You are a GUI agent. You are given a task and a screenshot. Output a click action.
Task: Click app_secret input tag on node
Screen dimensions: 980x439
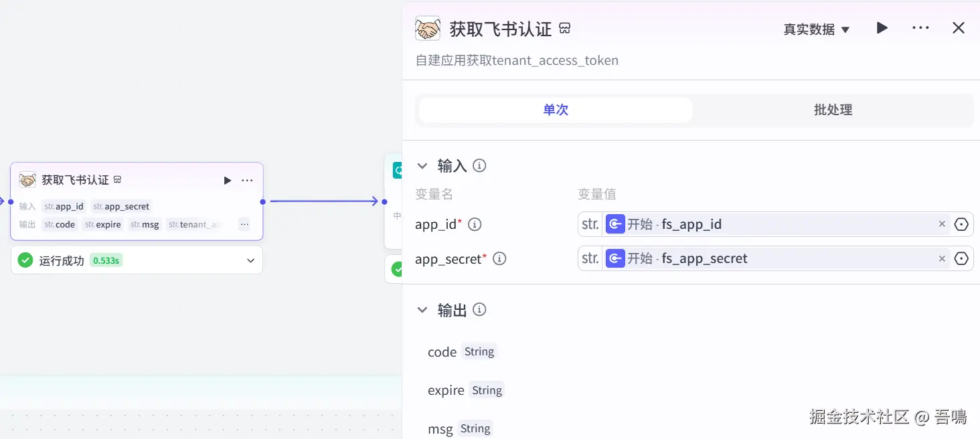tap(121, 206)
